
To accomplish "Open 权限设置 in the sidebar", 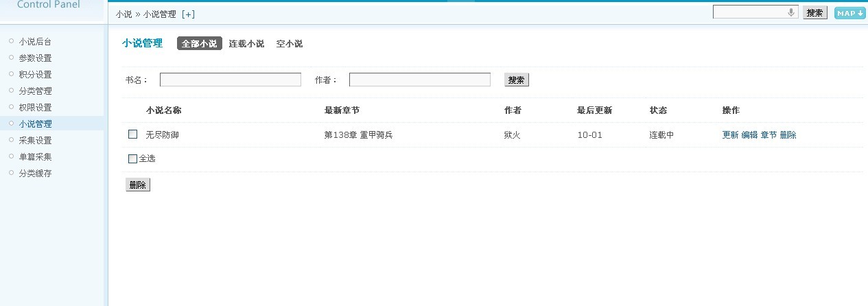I will pos(35,108).
